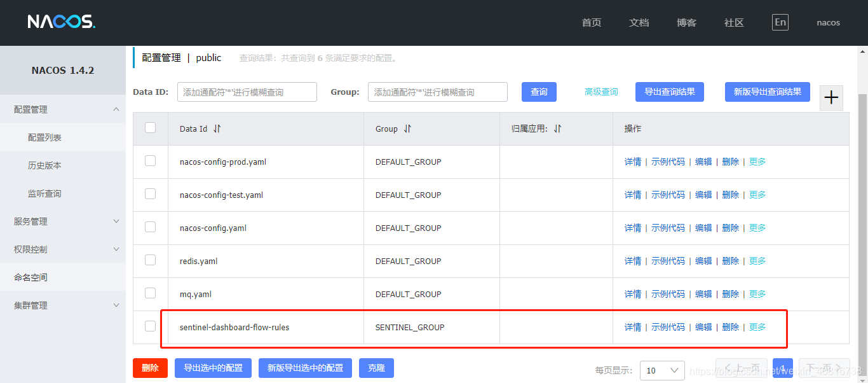Click the 克隆 clone button
Viewport: 868px width, 383px height.
(376, 368)
